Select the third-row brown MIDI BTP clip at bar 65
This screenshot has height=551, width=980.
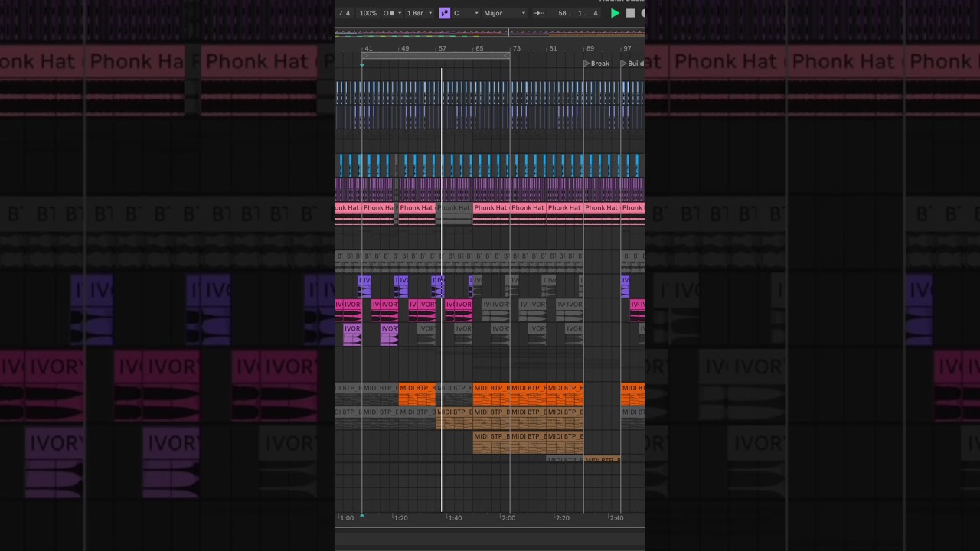(491, 442)
